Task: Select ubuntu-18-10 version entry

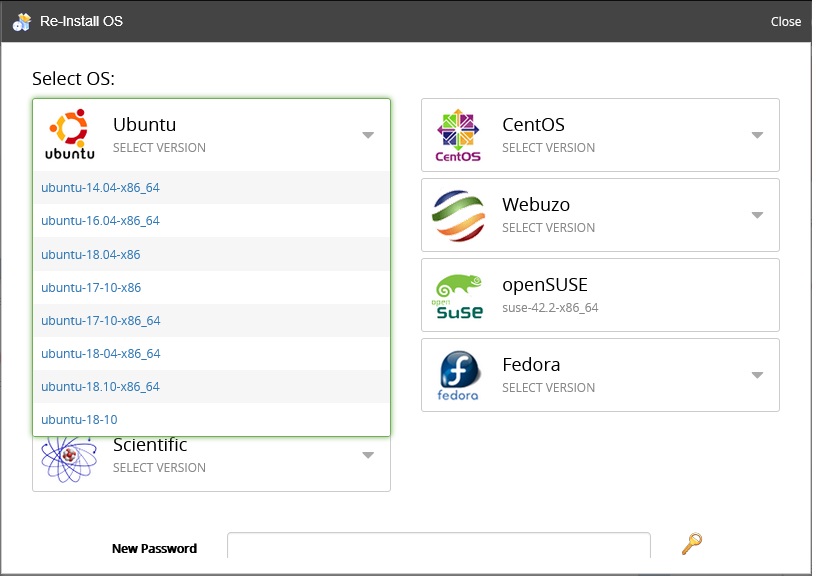Action: click(x=211, y=419)
